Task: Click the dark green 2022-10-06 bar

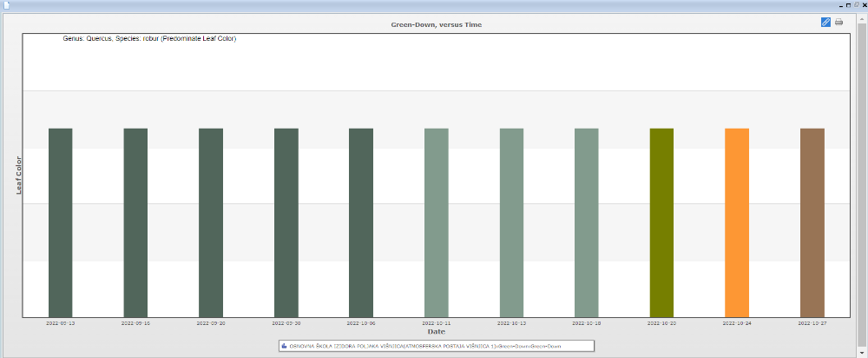Action: click(361, 222)
